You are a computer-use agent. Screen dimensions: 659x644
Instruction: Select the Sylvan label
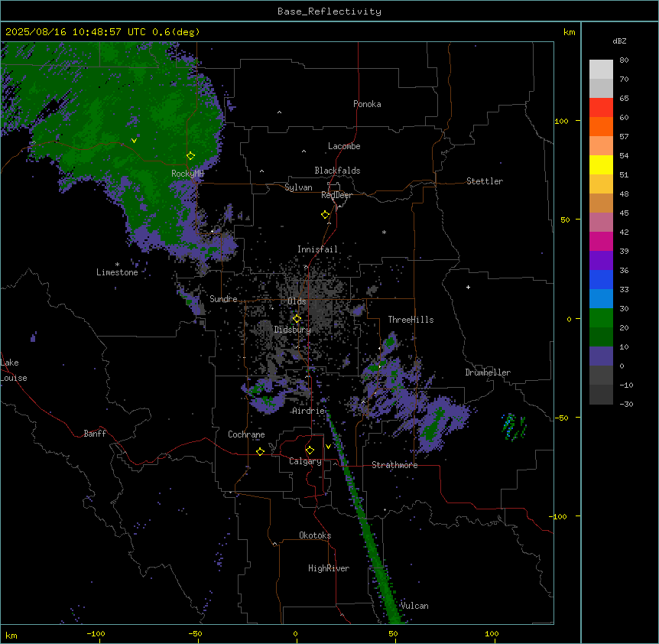click(x=298, y=187)
